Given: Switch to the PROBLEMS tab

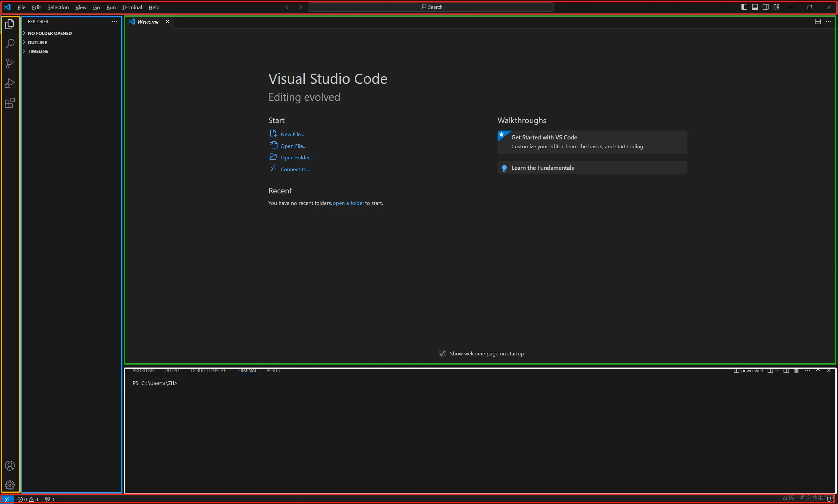Looking at the screenshot, I should [x=143, y=370].
